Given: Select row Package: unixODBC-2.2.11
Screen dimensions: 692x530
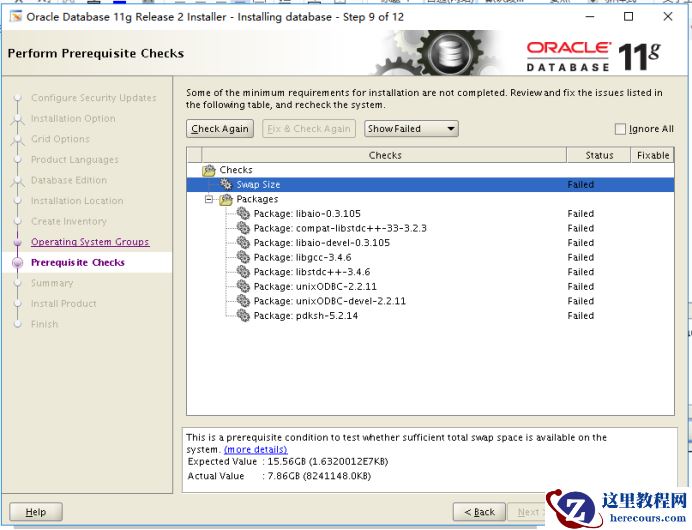Looking at the screenshot, I should tap(430, 286).
